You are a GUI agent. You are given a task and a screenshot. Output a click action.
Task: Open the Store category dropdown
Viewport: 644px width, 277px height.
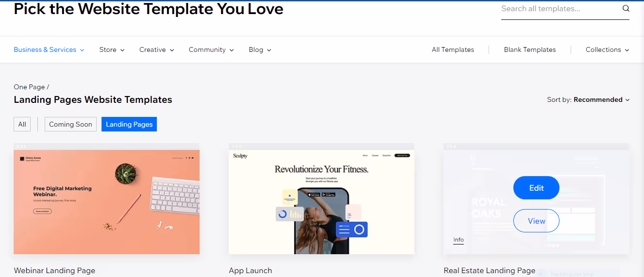click(112, 49)
